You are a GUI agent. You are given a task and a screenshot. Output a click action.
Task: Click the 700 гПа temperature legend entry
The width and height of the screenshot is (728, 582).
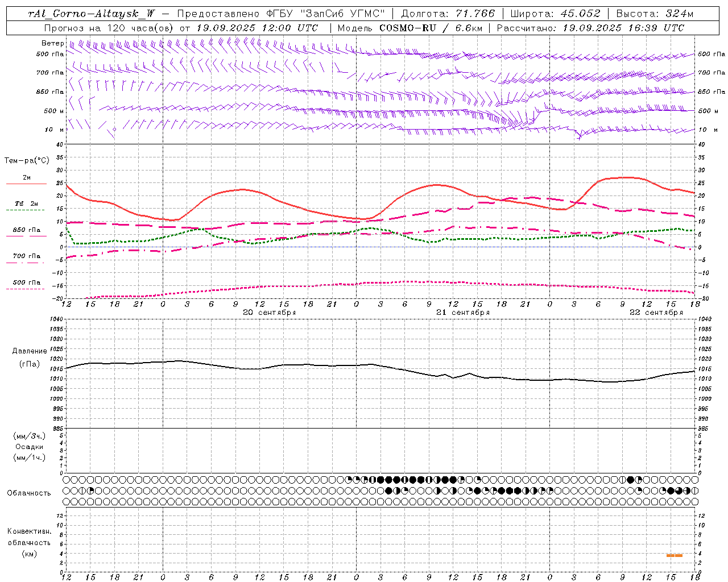[x=26, y=257]
